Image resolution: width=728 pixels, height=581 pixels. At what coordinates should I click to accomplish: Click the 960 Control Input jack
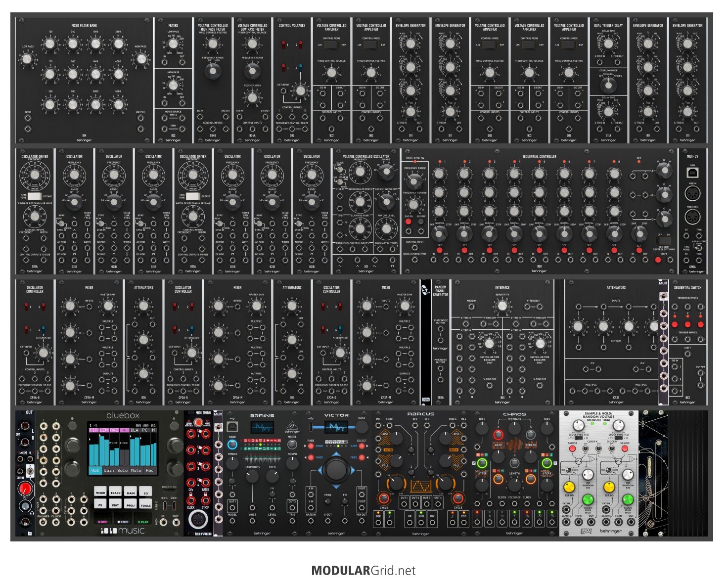(414, 248)
